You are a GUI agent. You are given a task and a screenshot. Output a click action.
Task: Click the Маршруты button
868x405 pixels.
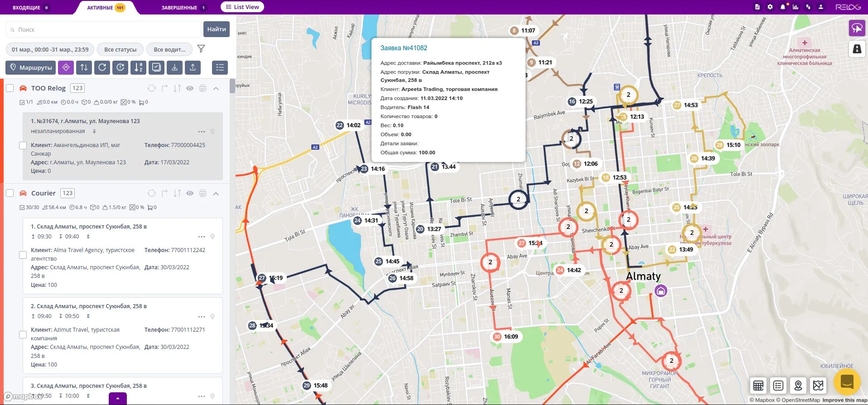30,67
